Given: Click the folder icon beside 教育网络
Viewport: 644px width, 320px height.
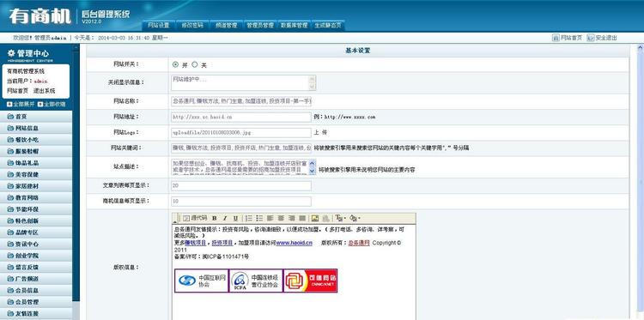Looking at the screenshot, I should 10,197.
